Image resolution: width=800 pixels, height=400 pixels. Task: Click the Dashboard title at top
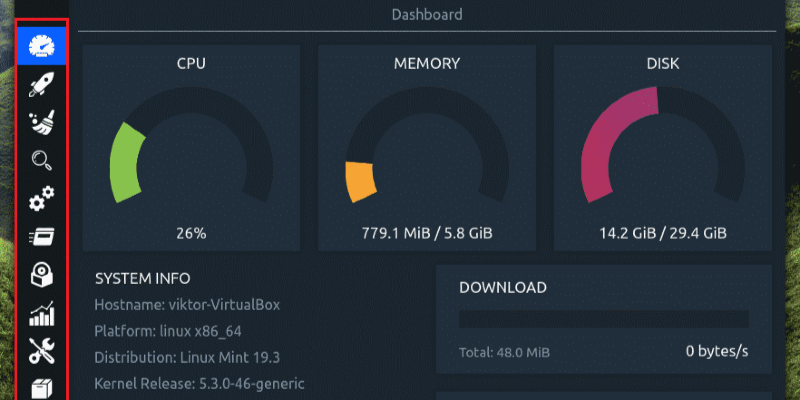coord(427,15)
